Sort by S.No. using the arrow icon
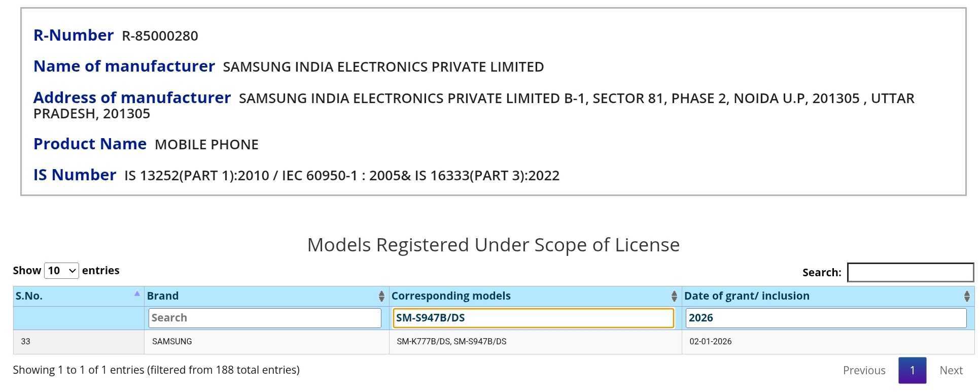 [x=136, y=294]
